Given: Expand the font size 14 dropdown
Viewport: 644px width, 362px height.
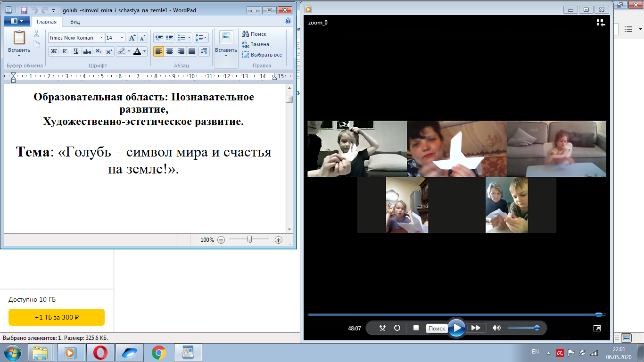Looking at the screenshot, I should coord(122,38).
